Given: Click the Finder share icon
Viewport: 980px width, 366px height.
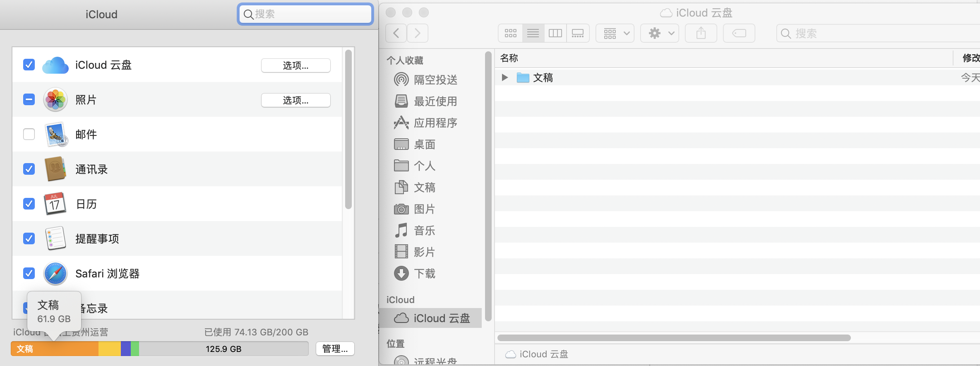Looking at the screenshot, I should tap(701, 33).
